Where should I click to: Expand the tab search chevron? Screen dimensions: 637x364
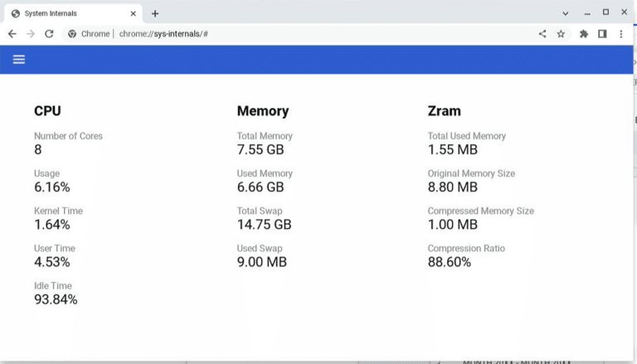[x=565, y=13]
